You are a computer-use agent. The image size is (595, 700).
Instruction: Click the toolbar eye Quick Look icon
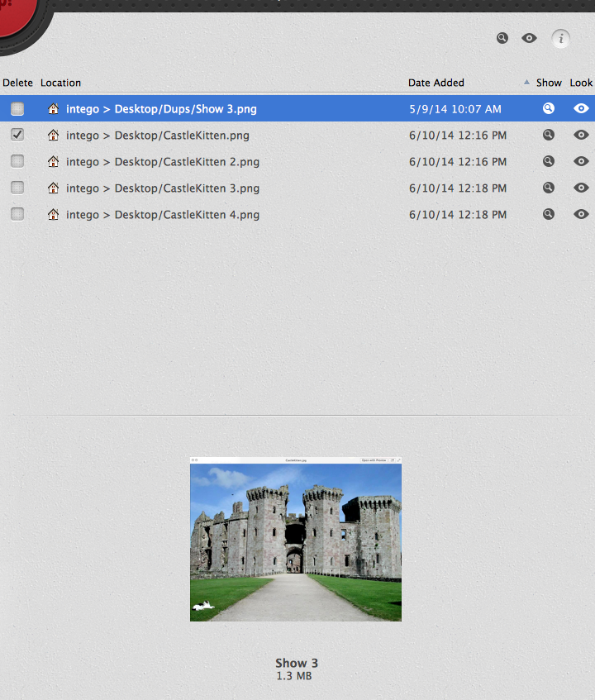529,38
